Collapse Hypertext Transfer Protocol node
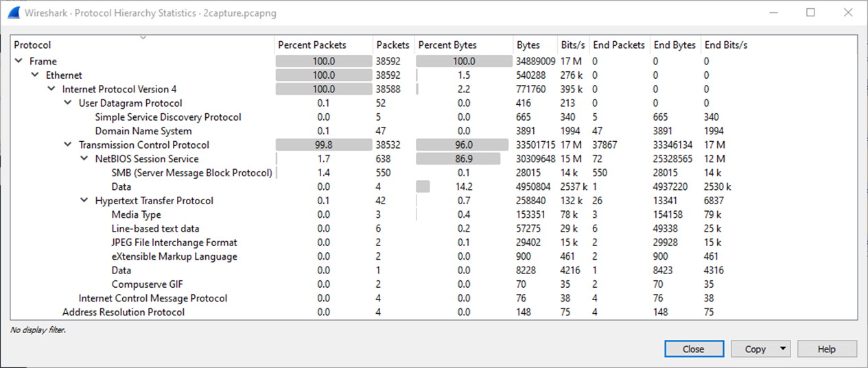Screen dimensions: 868x368 coord(84,201)
